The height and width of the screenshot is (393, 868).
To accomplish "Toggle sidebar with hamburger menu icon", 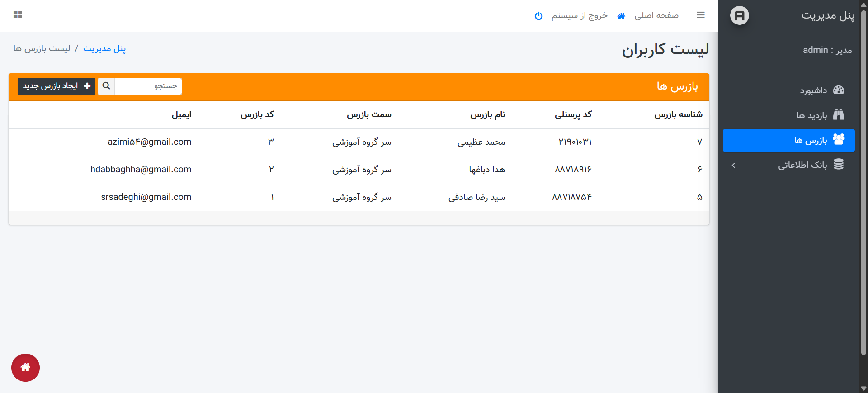I will [x=700, y=15].
